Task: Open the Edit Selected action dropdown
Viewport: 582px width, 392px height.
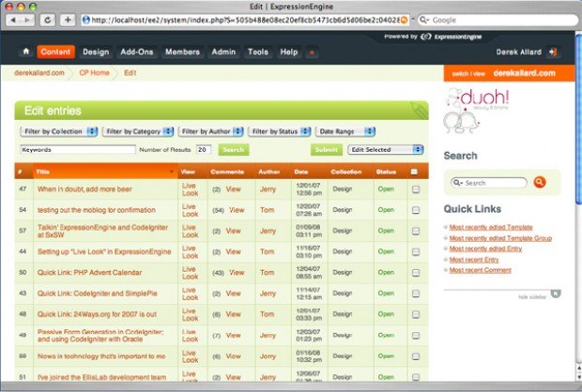Action: click(x=385, y=149)
